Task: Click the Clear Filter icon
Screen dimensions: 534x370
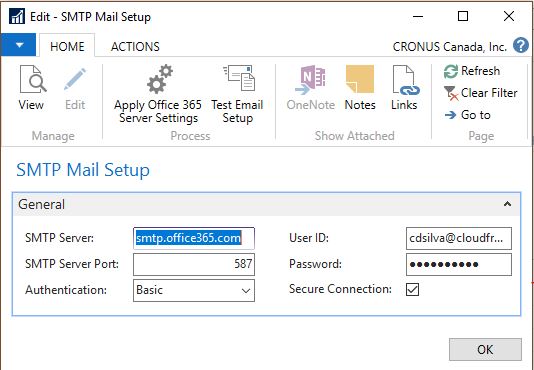Action: point(451,93)
